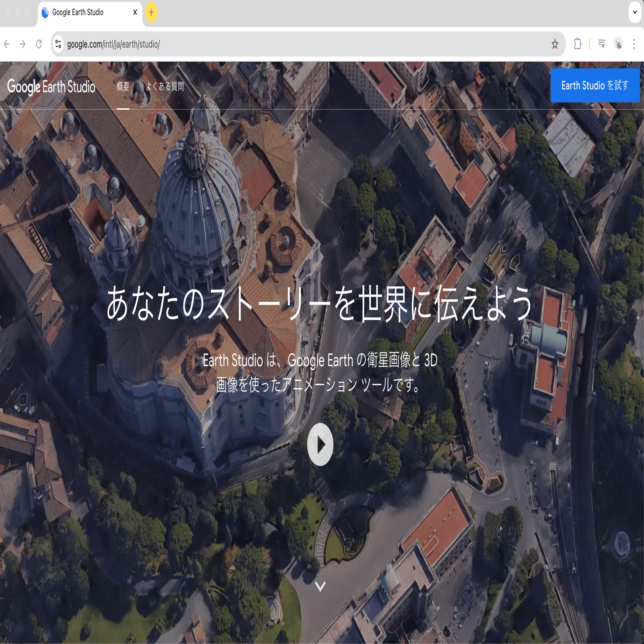Open the browser profile avatar

tap(618, 44)
